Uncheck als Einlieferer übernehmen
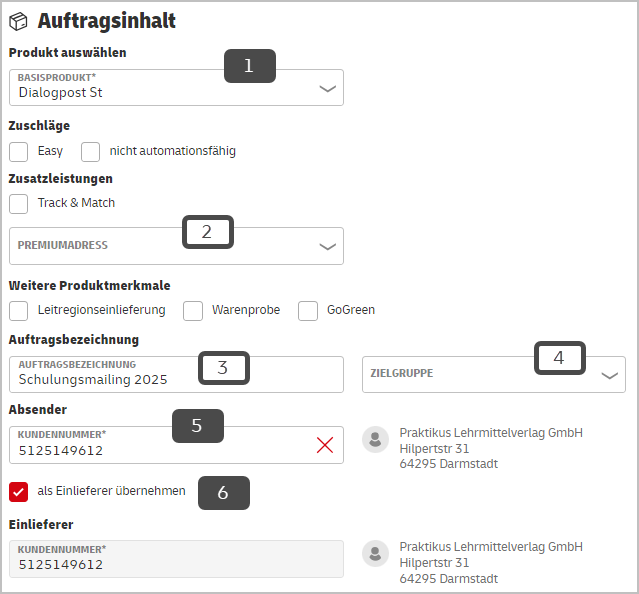639x594 pixels. [19, 492]
